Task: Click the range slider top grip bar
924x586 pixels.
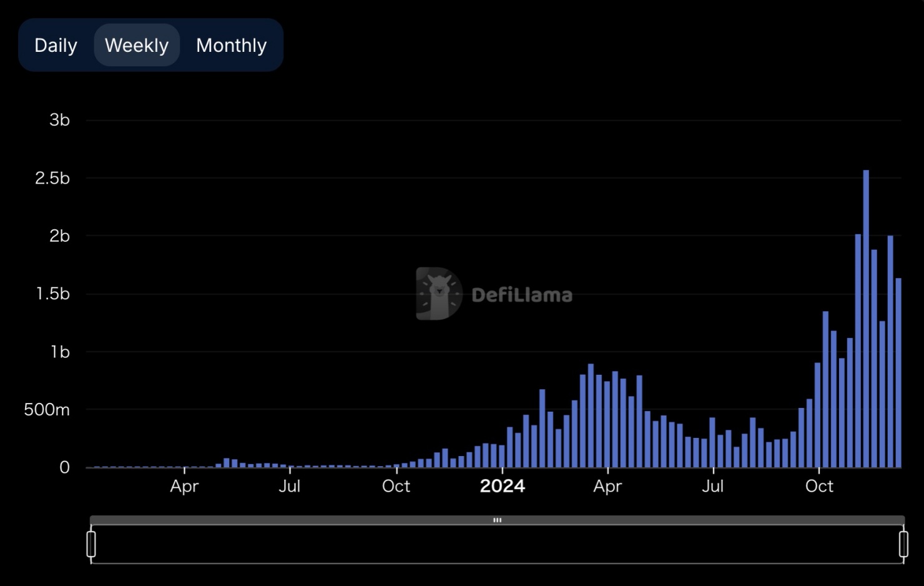Action: coord(497,520)
